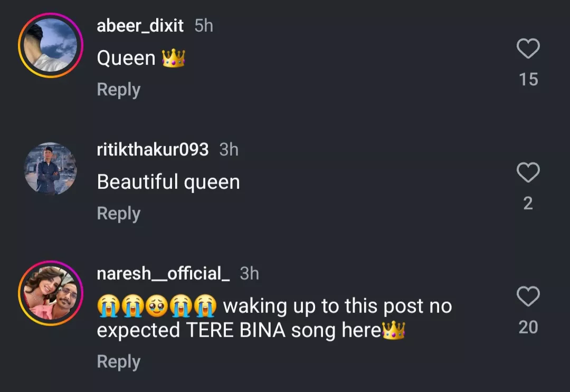Open abeer_dixit's profile picture
570x392 pixels.
[x=51, y=45]
